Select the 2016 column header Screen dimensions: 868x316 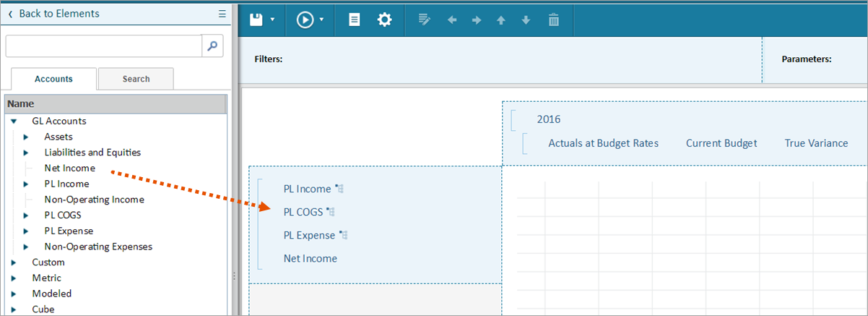point(549,119)
